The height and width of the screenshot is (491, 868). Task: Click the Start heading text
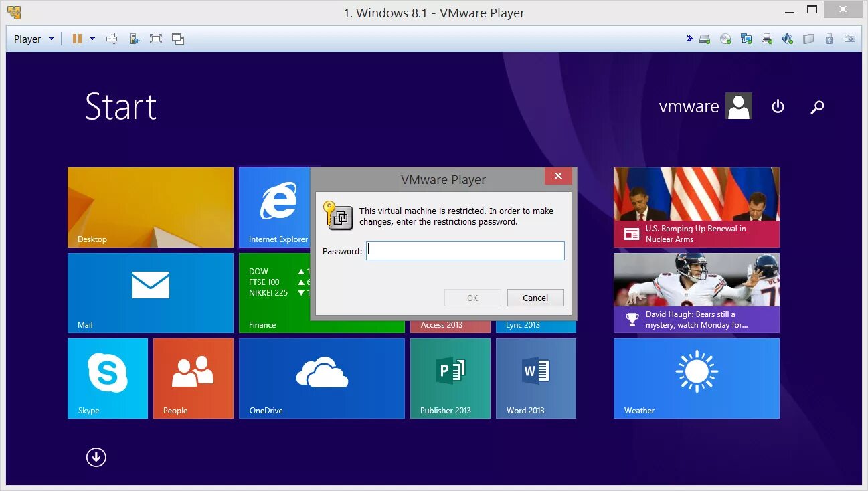point(120,106)
